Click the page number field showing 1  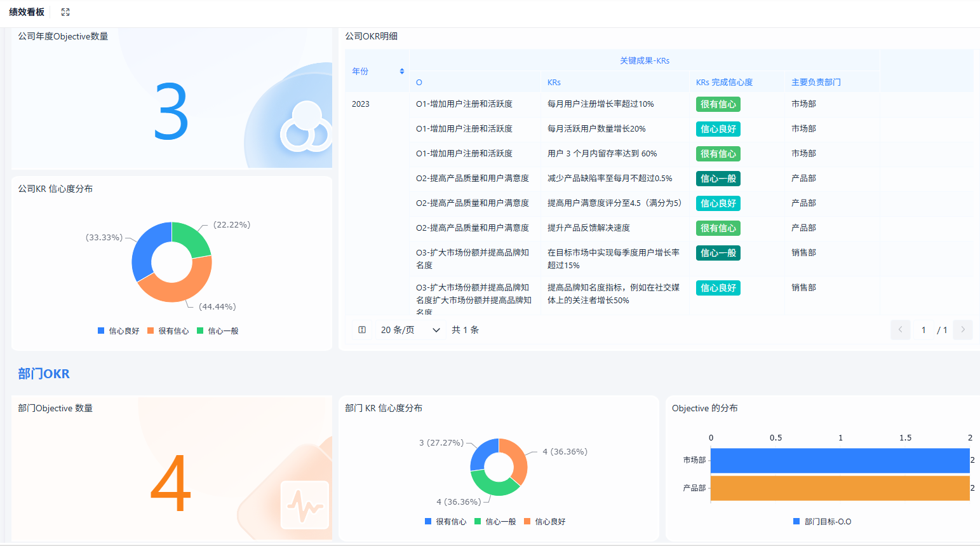click(x=923, y=329)
